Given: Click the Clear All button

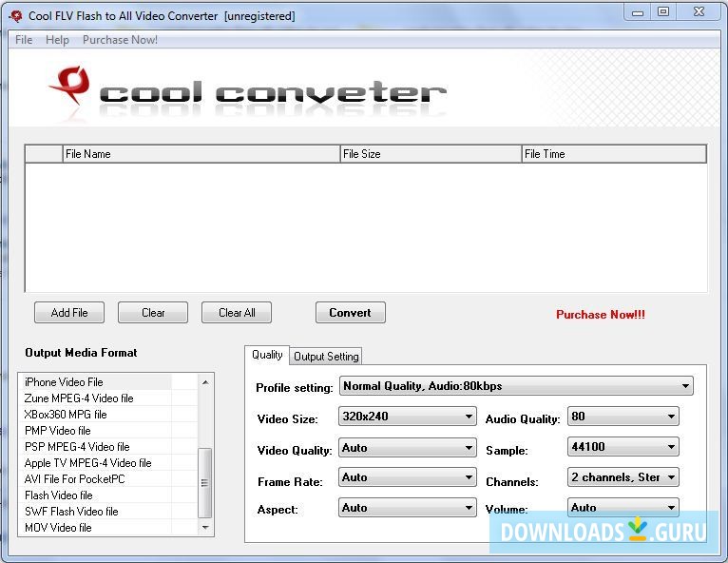Looking at the screenshot, I should coord(237,313).
